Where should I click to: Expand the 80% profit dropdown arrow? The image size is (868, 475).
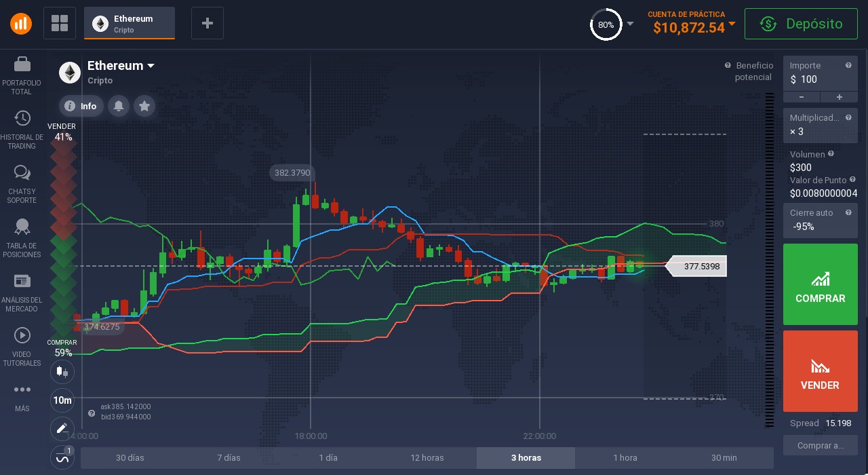pos(630,24)
